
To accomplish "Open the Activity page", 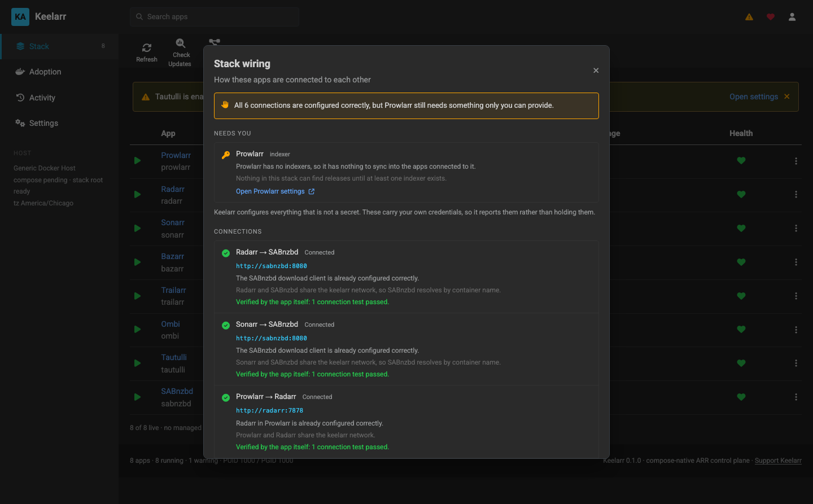I will [60, 98].
